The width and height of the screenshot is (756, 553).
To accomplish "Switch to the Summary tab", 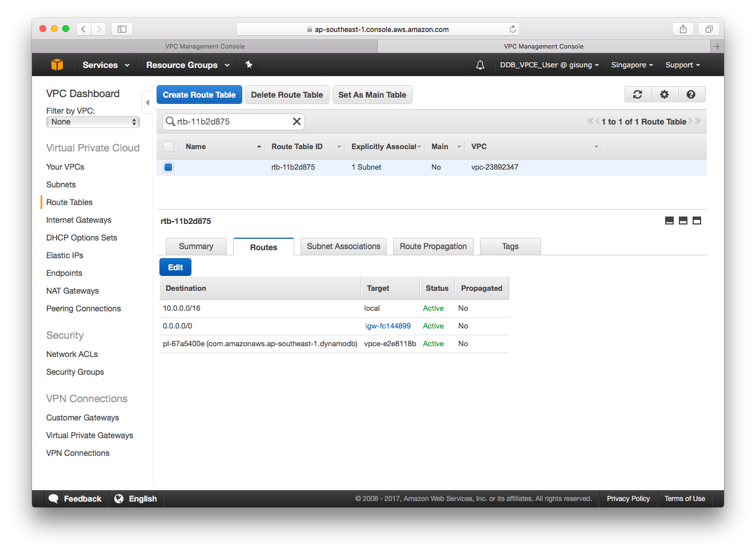I will coord(196,246).
